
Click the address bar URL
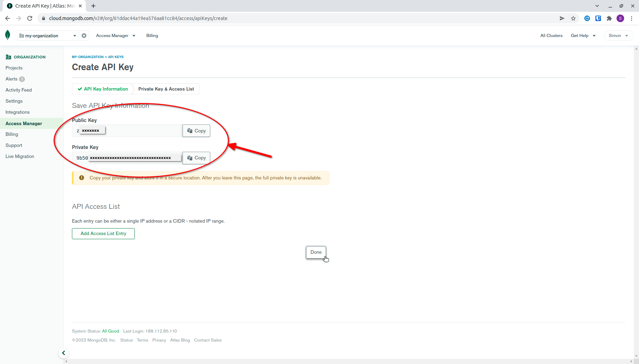coord(138,18)
